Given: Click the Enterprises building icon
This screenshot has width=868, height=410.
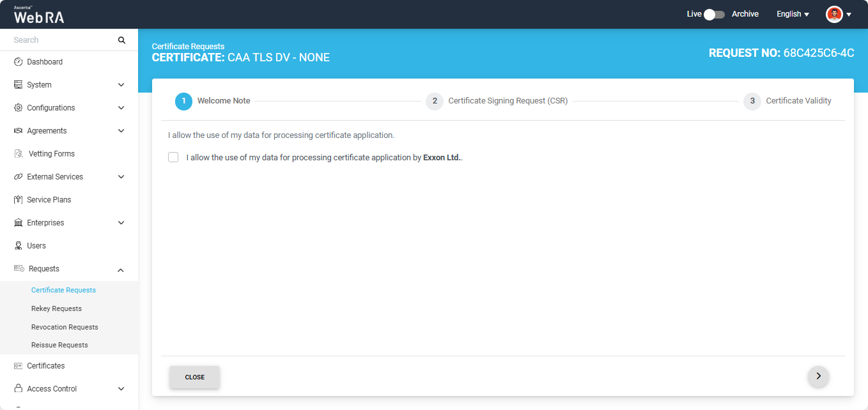Looking at the screenshot, I should coord(18,223).
